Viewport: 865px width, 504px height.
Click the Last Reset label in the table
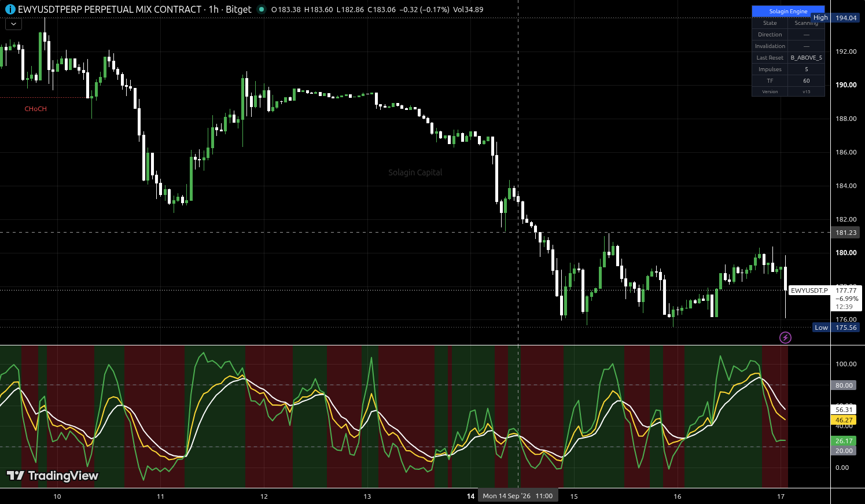(770, 58)
